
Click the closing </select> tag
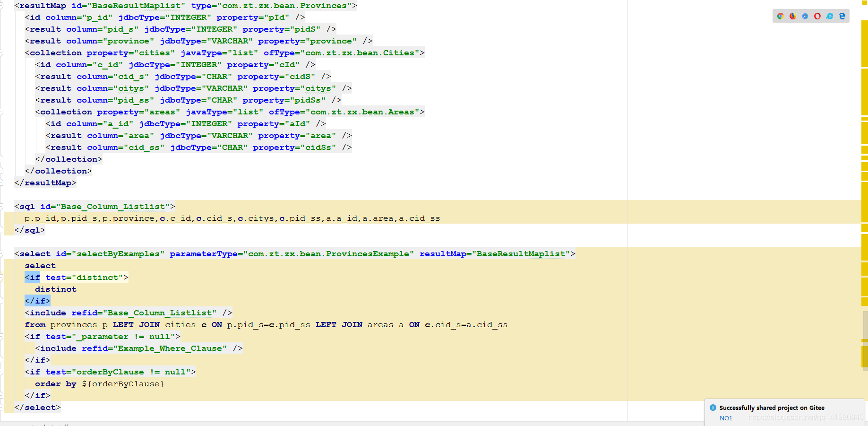[x=37, y=408]
